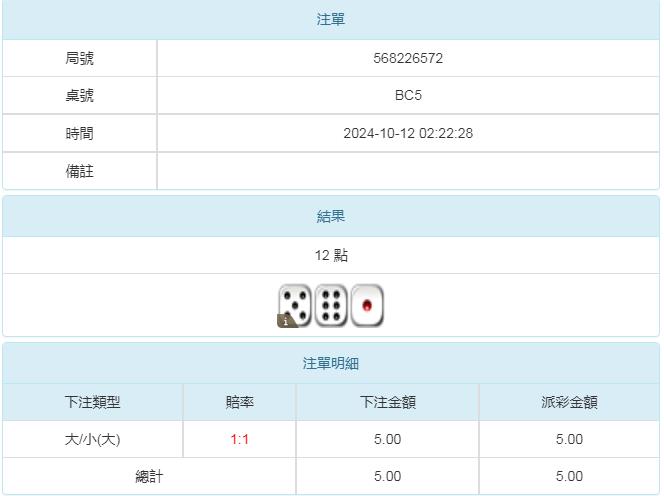Viewport: 664px width, 496px height.
Task: Click the 派彩金額 column header
Action: [570, 402]
